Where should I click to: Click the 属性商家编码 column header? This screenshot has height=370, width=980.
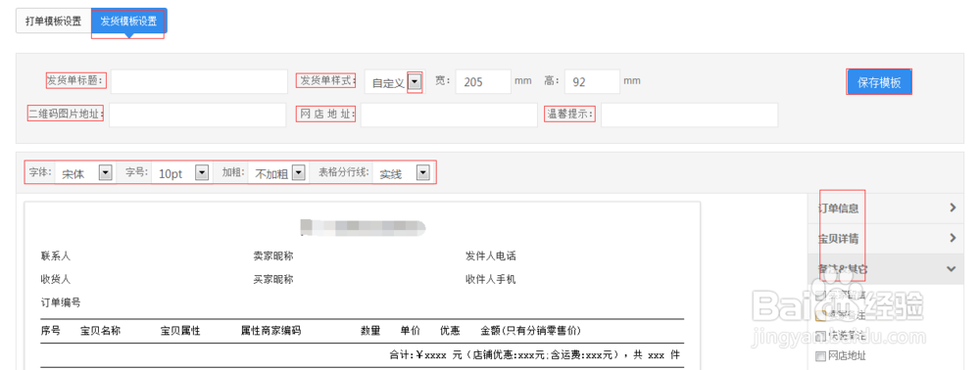pos(270,331)
